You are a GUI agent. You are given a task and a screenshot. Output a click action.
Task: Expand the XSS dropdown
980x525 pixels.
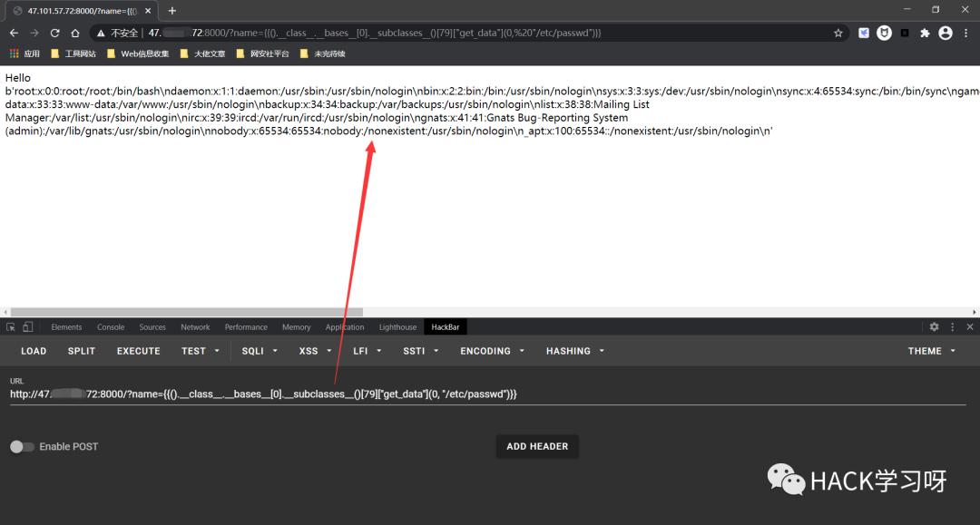(x=315, y=351)
